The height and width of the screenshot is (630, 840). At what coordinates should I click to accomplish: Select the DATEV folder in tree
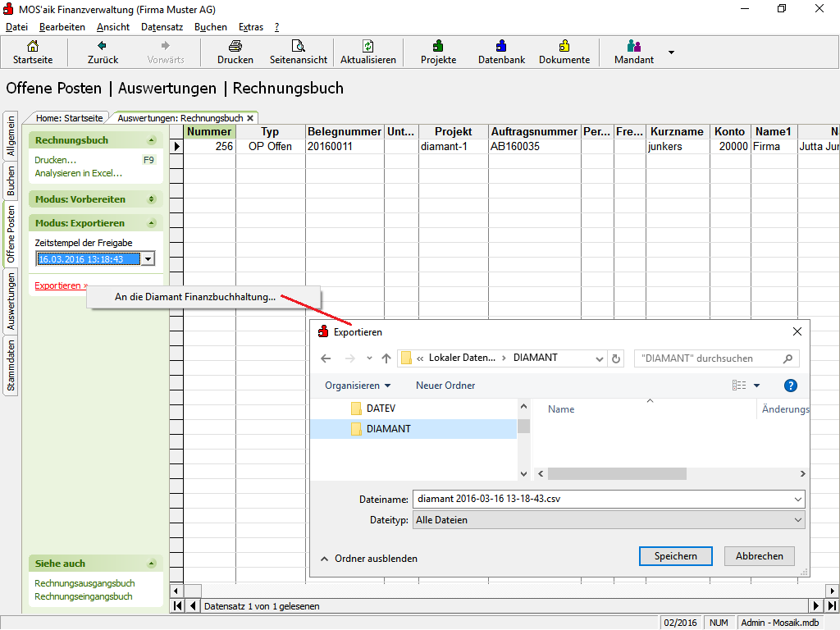(381, 408)
